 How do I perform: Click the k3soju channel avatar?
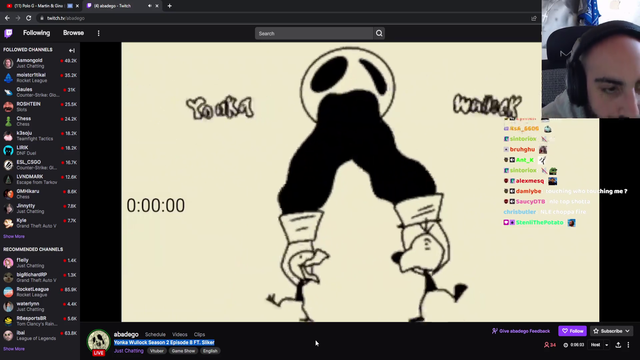click(x=8, y=136)
